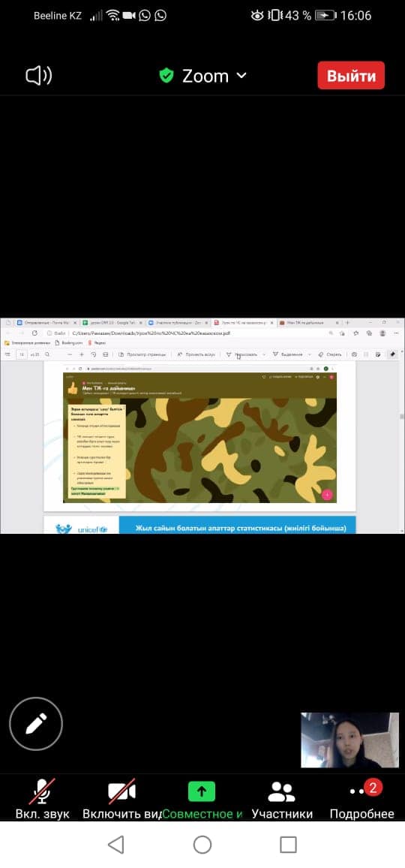Open Подробнее more options menu
The image size is (405, 868).
361,800
